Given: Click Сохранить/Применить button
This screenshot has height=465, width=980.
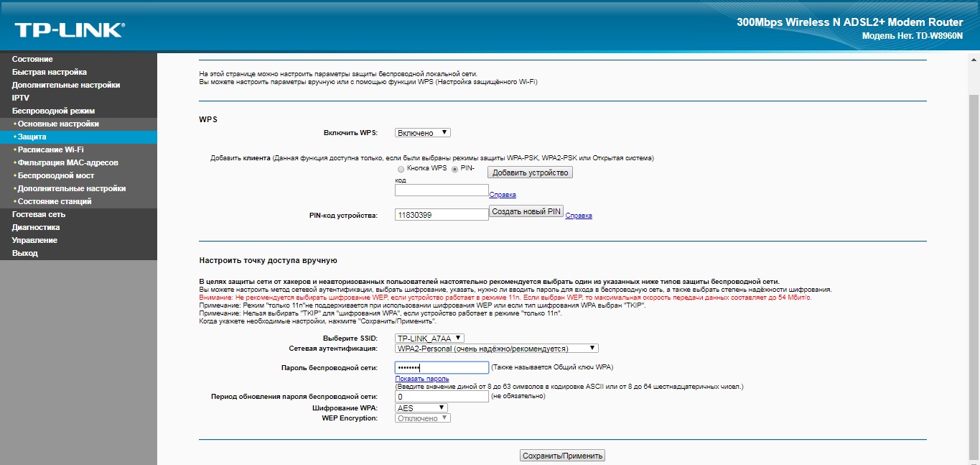Looking at the screenshot, I should [563, 456].
